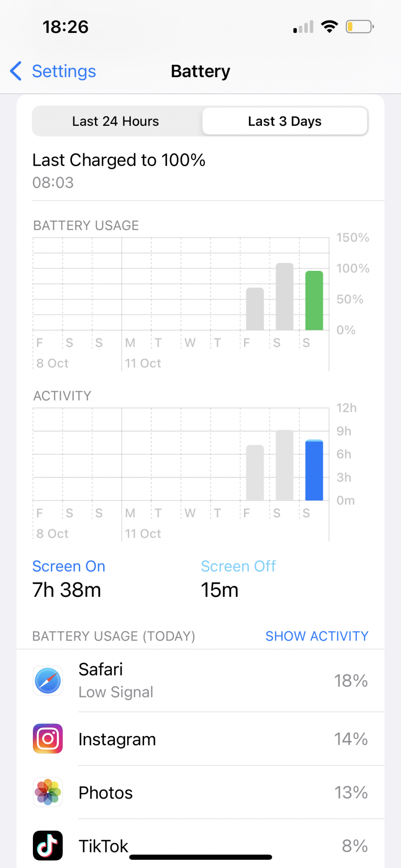Tap the Screen On time label
401x868 pixels.
coord(68,566)
